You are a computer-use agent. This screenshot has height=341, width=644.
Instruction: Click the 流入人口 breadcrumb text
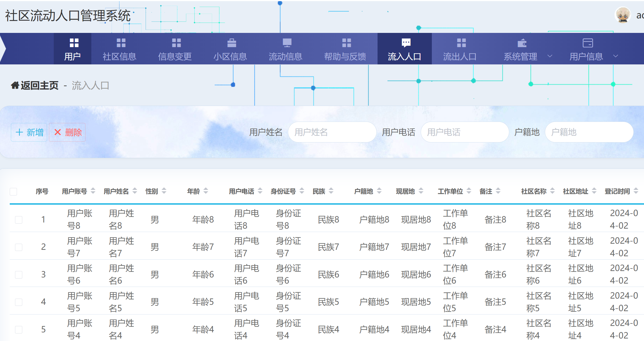click(90, 85)
